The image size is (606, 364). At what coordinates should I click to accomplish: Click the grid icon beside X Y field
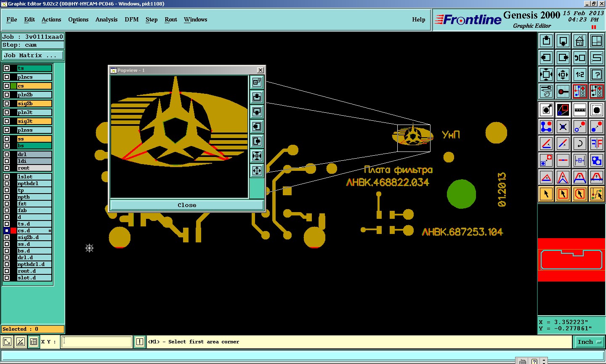coord(34,342)
